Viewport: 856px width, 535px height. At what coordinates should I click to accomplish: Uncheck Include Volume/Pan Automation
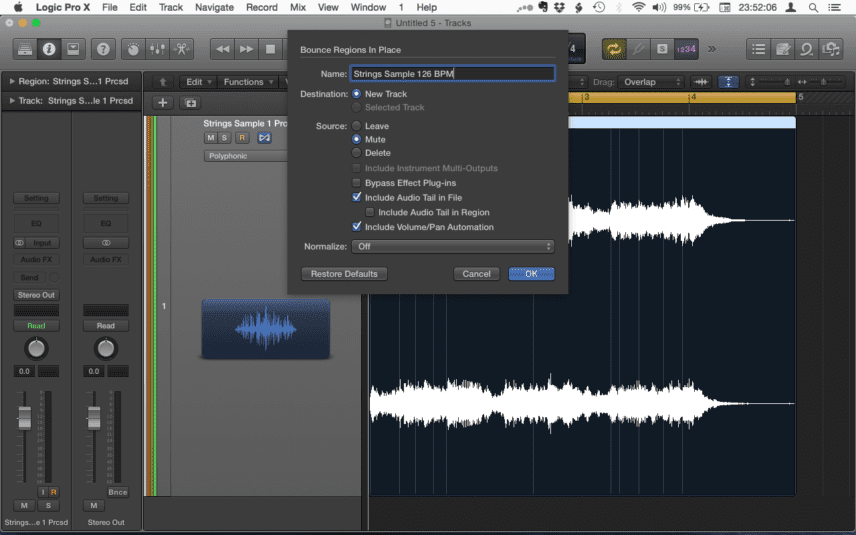click(356, 227)
